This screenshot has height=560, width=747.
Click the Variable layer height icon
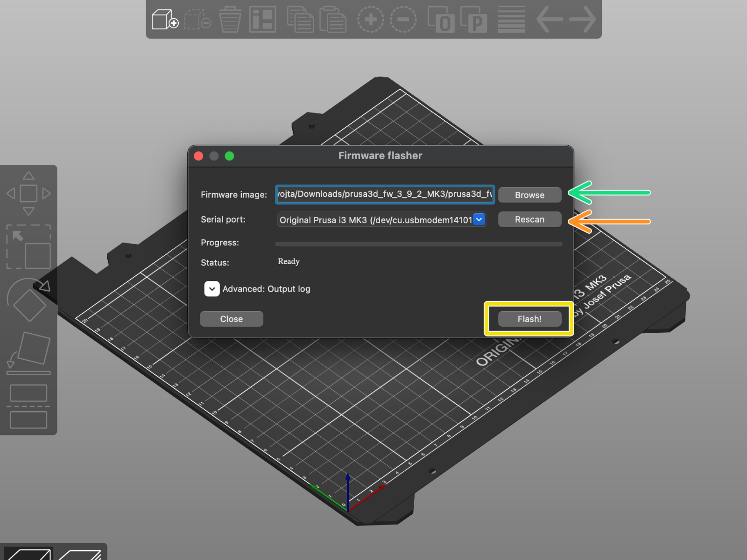click(x=511, y=20)
